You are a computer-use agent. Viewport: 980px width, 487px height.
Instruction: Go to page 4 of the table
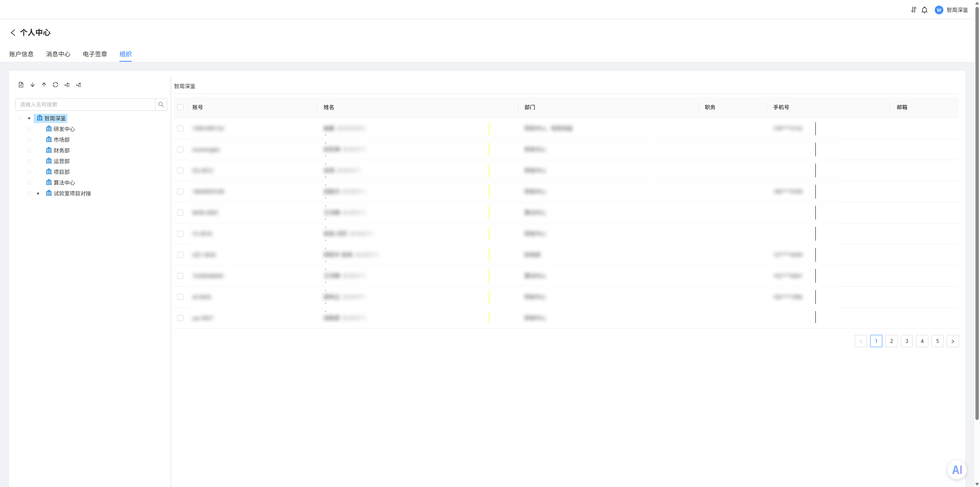pos(922,341)
